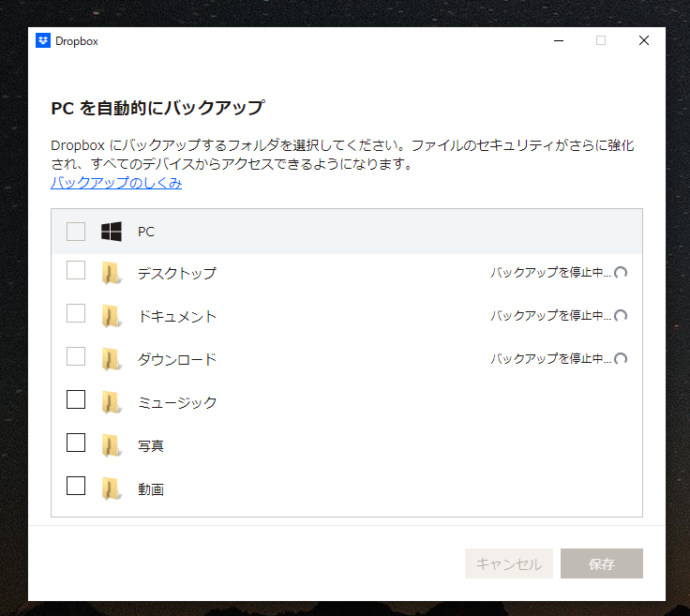Screen dimensions: 690x616
Task: Toggle the PC select-all checkbox
Action: pyautogui.click(x=76, y=231)
